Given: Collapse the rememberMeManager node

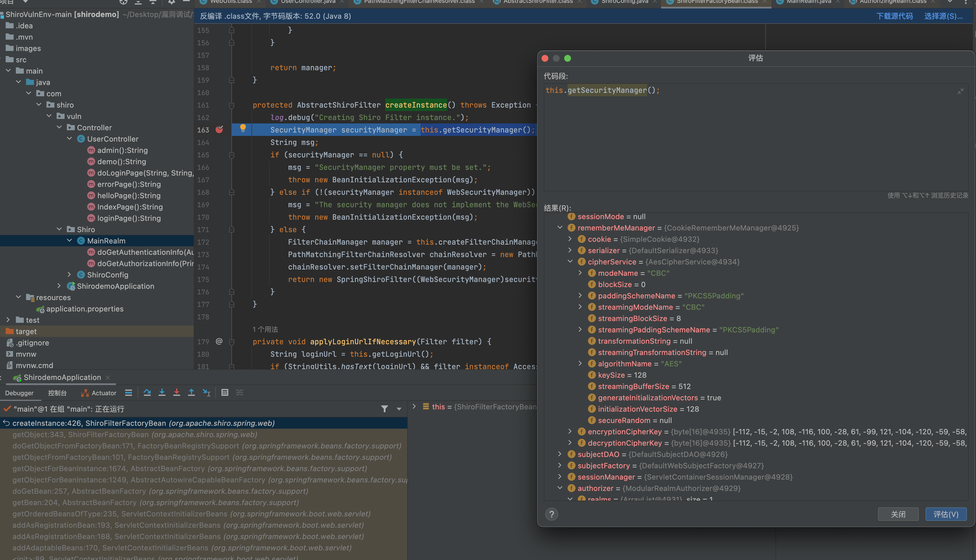Looking at the screenshot, I should tap(560, 228).
